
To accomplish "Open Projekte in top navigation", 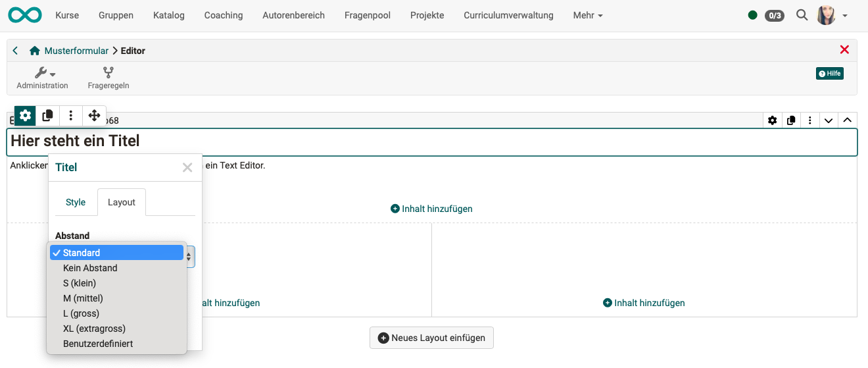I will 427,15.
